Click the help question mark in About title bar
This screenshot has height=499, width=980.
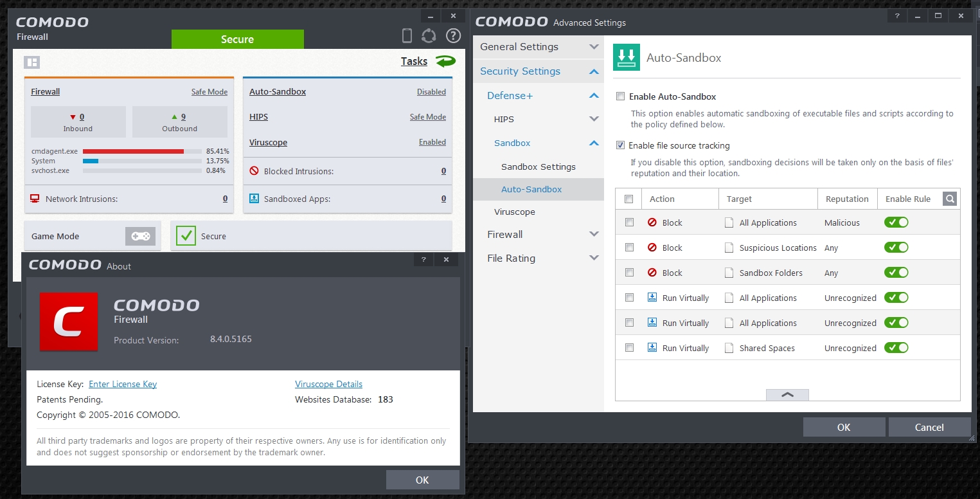tap(423, 260)
